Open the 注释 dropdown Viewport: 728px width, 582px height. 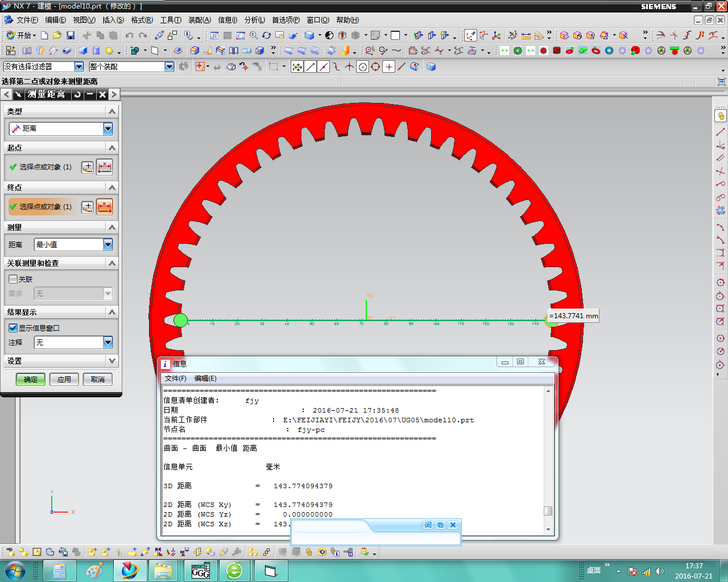108,342
